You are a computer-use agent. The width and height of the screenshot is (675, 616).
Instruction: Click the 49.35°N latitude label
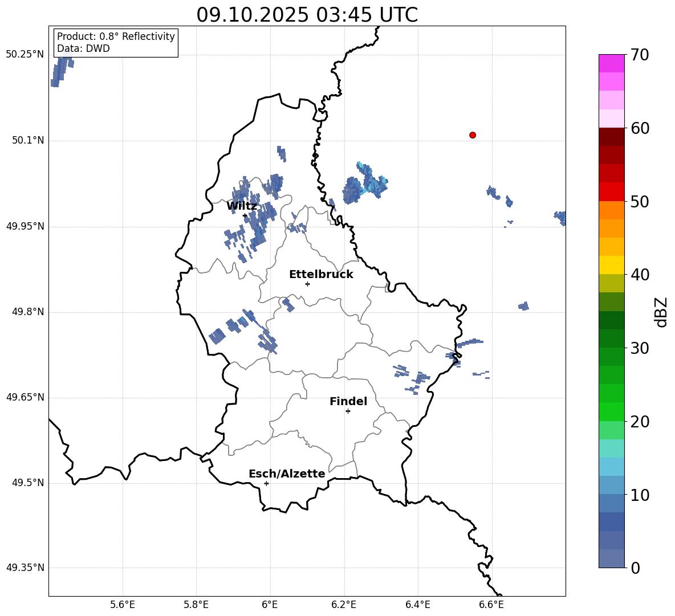pos(25,568)
